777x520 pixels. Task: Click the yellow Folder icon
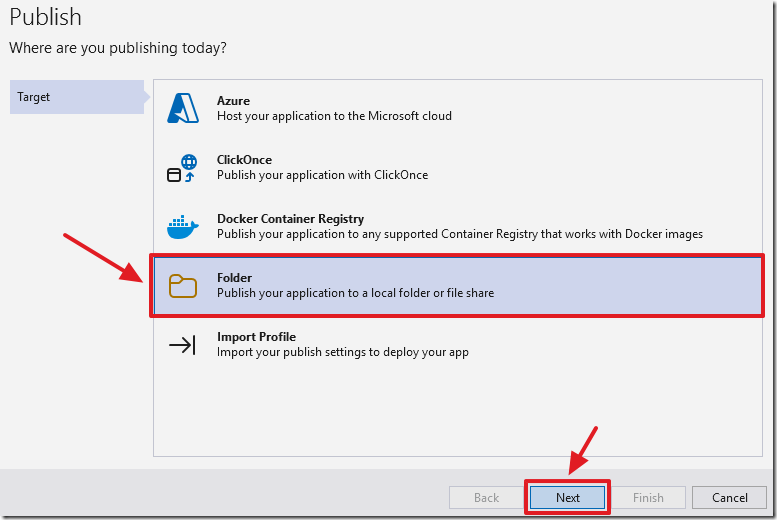pos(182,286)
